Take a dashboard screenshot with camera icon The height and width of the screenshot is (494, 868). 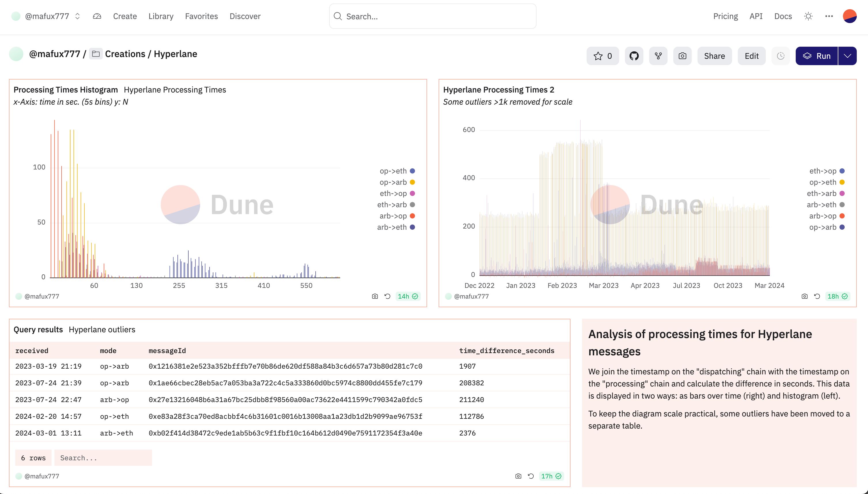(x=682, y=56)
